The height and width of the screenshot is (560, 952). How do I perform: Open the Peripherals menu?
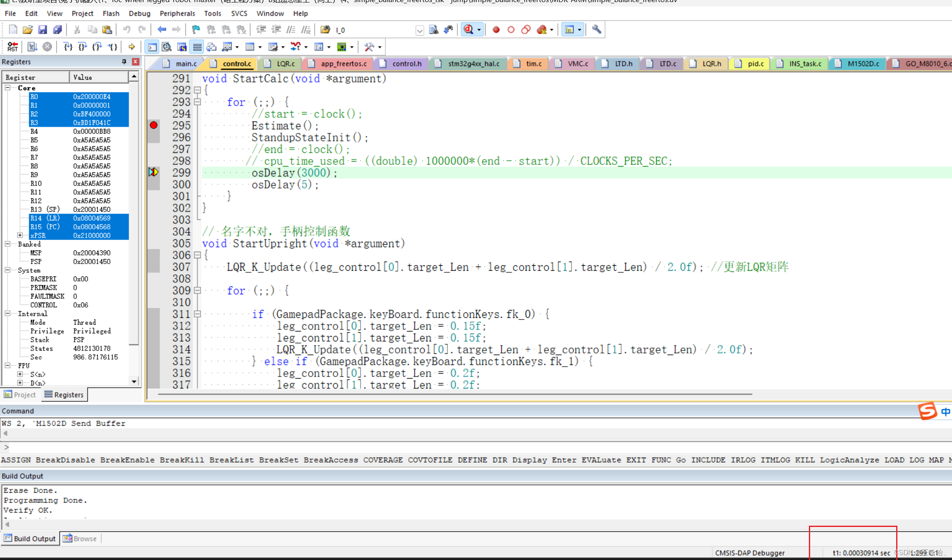click(177, 13)
